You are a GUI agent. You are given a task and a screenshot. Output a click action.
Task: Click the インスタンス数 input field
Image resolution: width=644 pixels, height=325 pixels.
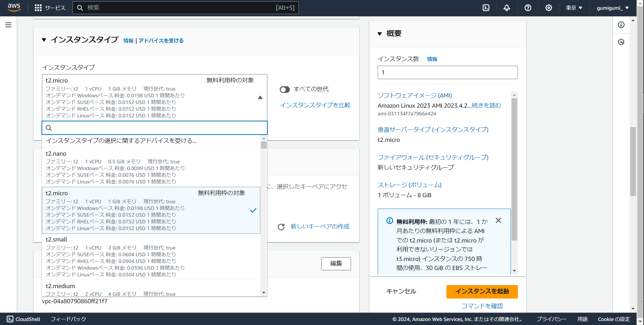pyautogui.click(x=447, y=72)
